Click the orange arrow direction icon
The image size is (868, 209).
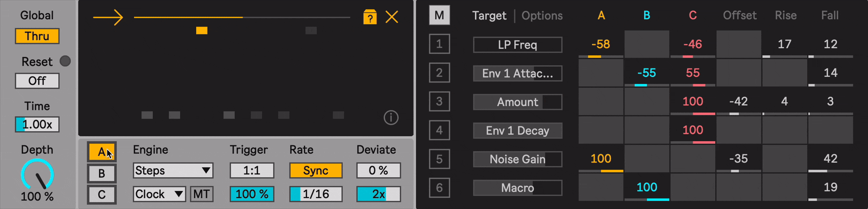(108, 17)
